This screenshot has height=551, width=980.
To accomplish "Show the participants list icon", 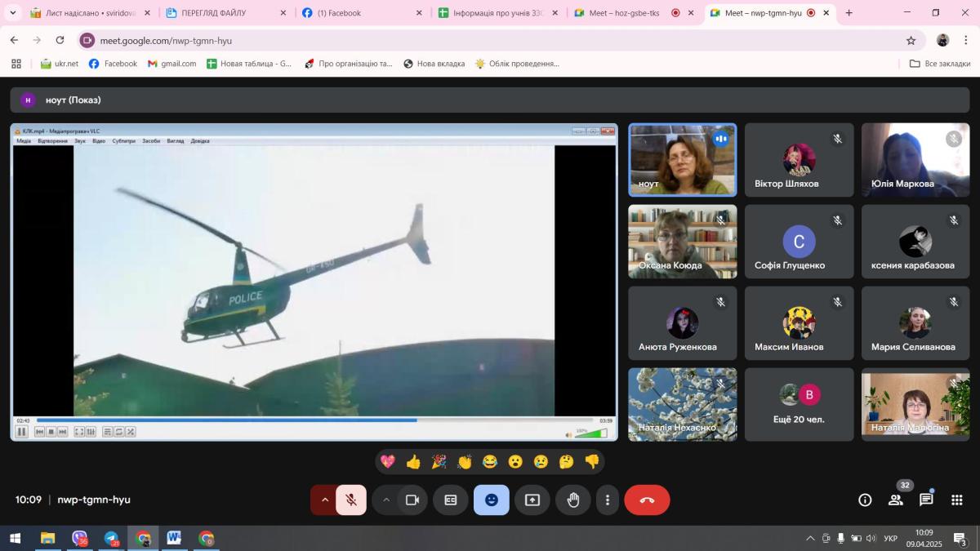I will 896,500.
